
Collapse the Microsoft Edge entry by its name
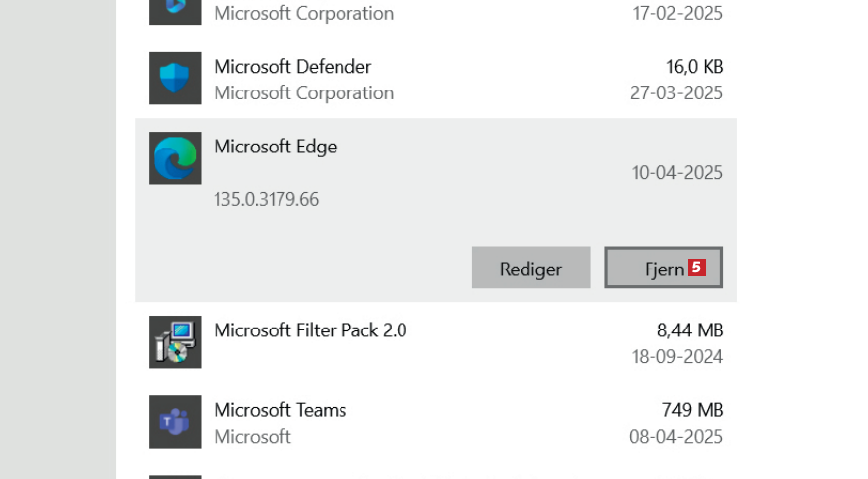coord(275,147)
